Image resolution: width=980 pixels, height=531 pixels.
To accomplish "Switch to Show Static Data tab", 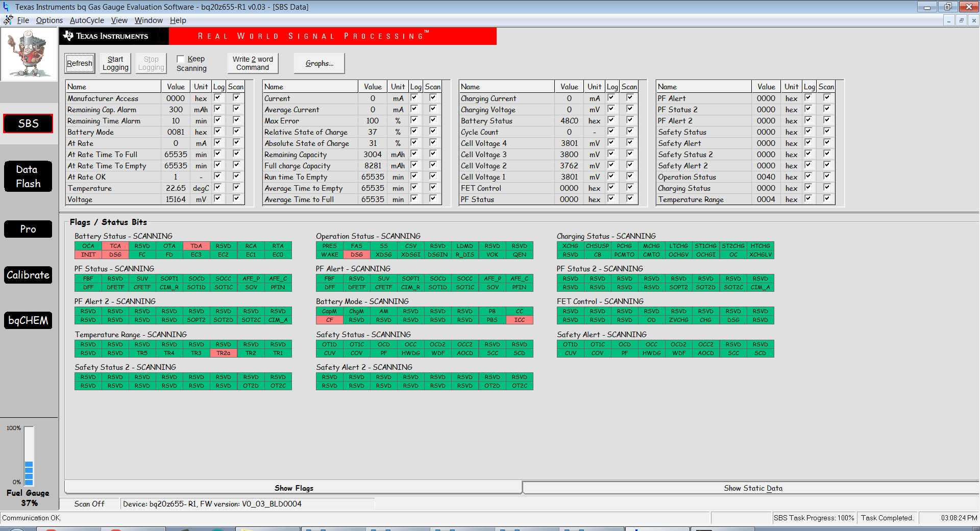I will (x=753, y=488).
